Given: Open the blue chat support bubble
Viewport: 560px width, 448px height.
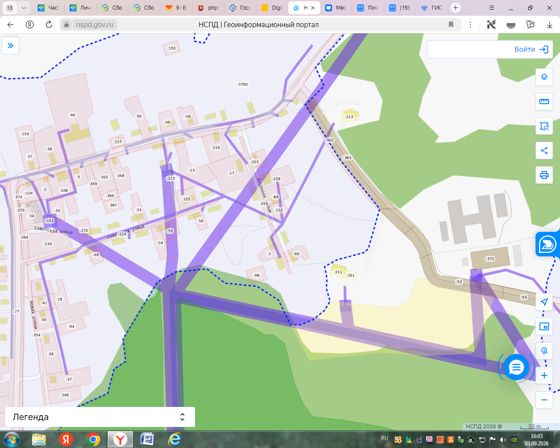Looking at the screenshot, I should tap(516, 367).
